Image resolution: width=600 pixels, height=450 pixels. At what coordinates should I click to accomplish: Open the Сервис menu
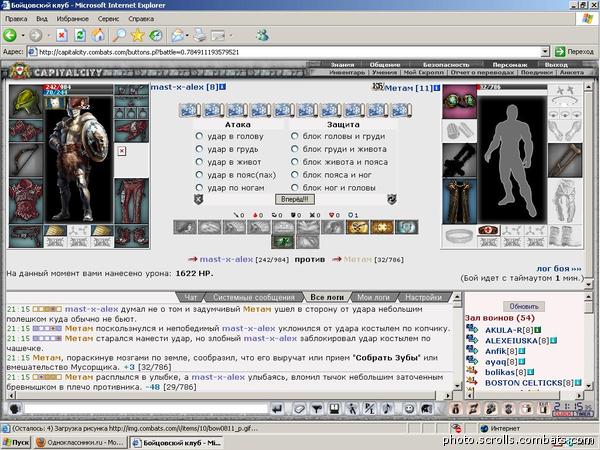(x=108, y=19)
